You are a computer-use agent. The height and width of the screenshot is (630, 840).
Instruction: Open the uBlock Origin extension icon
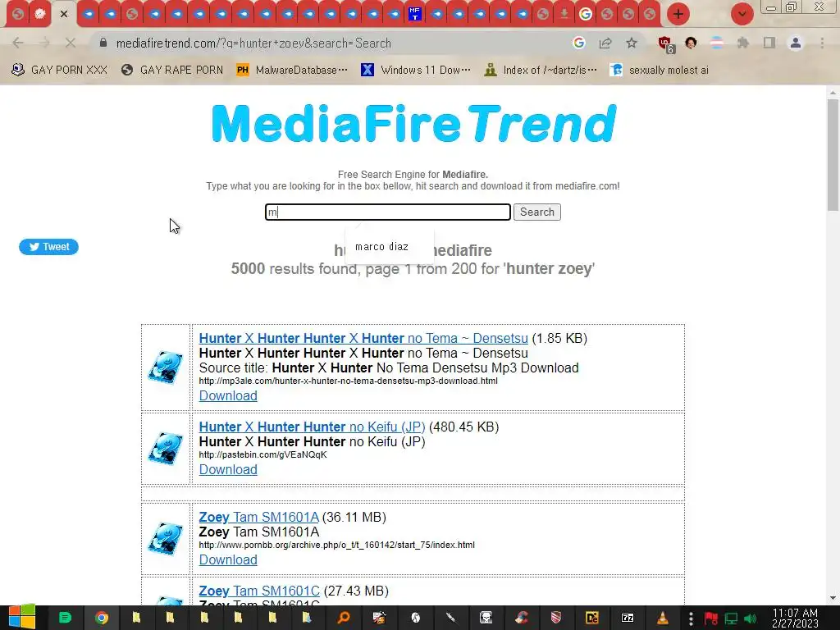(665, 44)
